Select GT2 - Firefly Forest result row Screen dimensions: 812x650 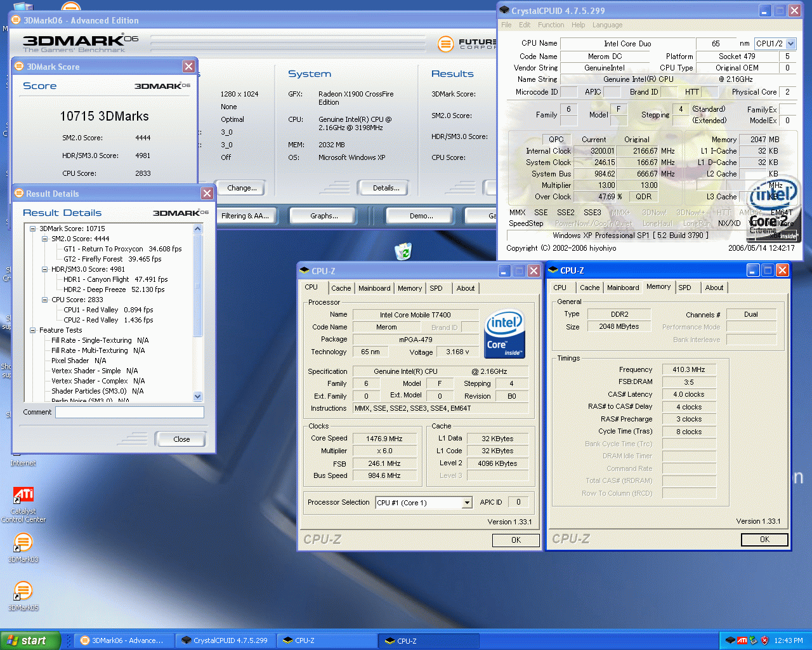pyautogui.click(x=112, y=259)
